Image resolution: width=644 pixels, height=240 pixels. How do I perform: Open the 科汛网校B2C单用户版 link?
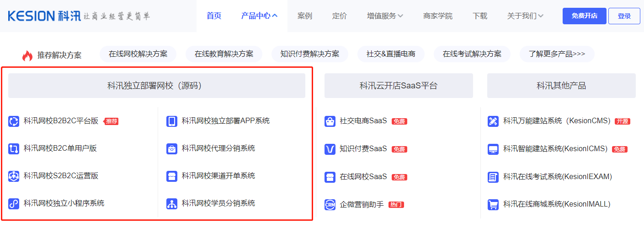(60, 148)
